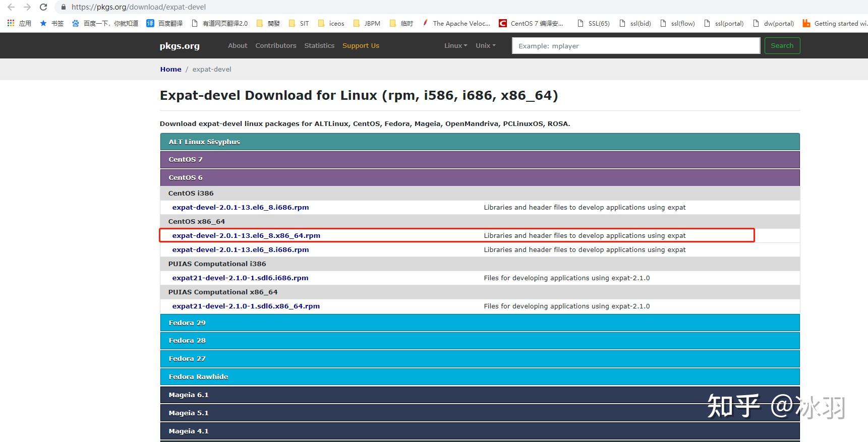Screen dimensions: 868x442
Task: Open the Support Us nav item
Action: tap(361, 45)
